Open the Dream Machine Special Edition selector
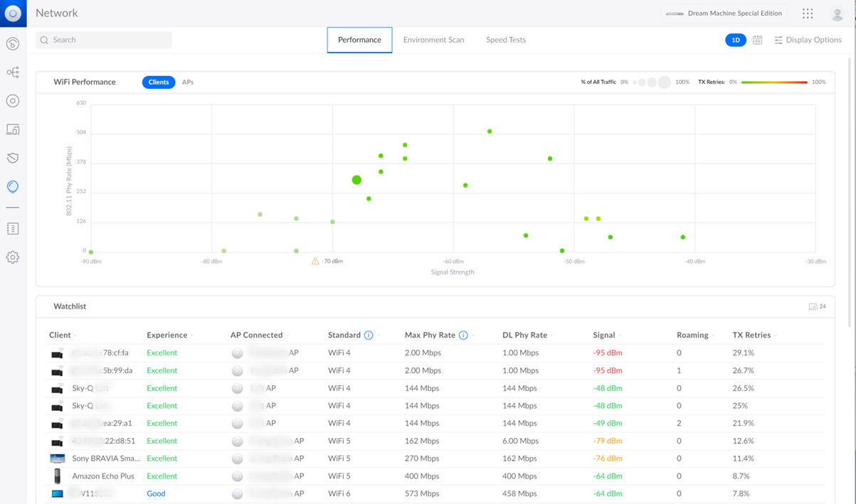The image size is (856, 504). (724, 14)
